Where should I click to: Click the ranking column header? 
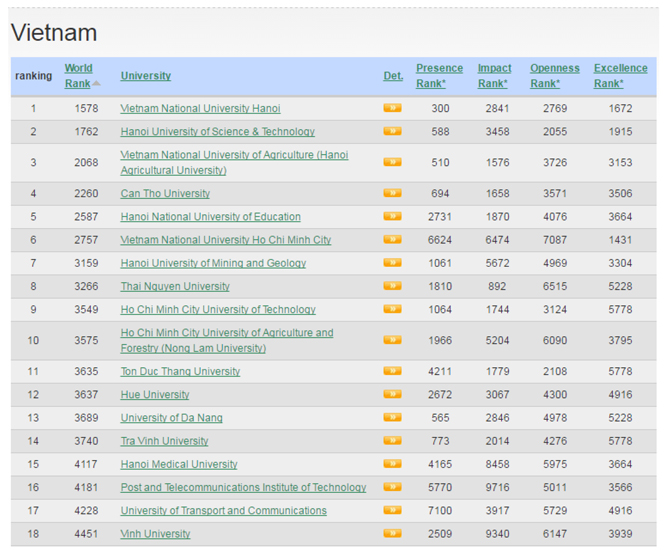[33, 76]
